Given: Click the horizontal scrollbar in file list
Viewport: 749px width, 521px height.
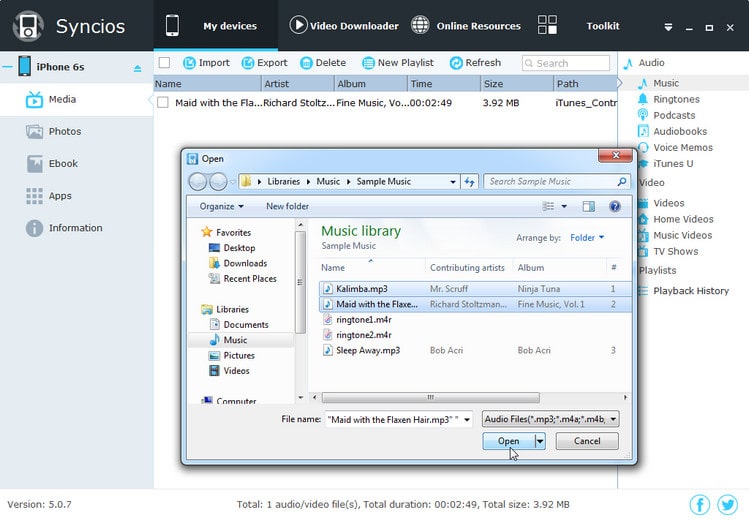Looking at the screenshot, I should tap(430, 397).
